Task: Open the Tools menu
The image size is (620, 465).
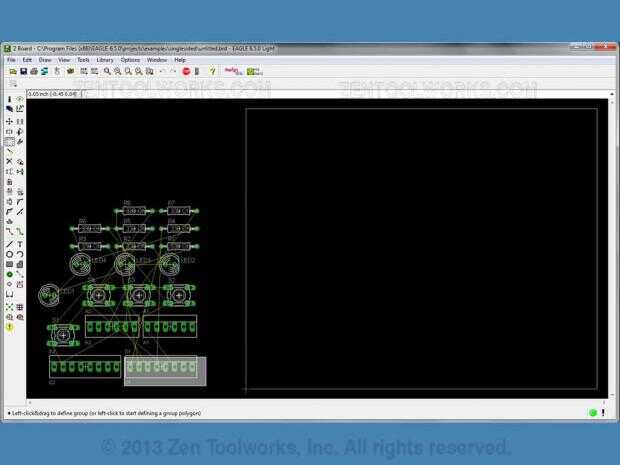Action: point(83,60)
